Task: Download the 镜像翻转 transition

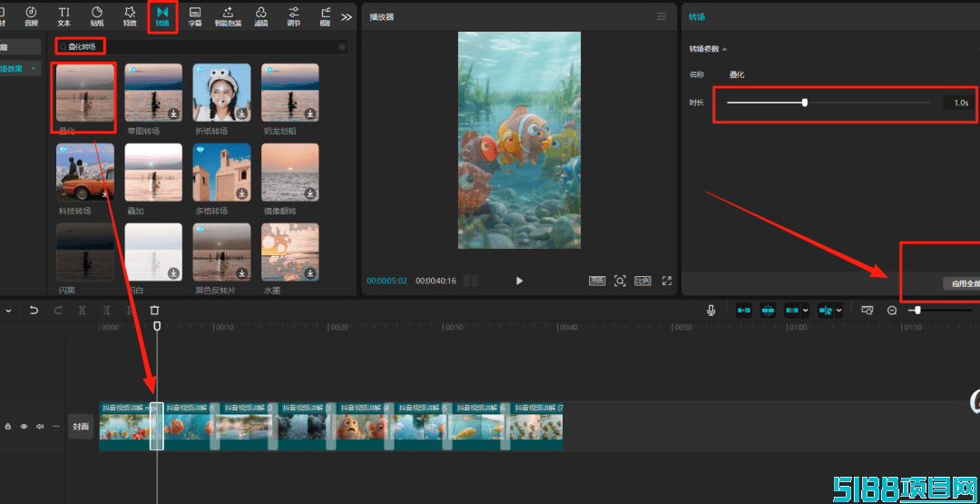Action: pos(310,193)
